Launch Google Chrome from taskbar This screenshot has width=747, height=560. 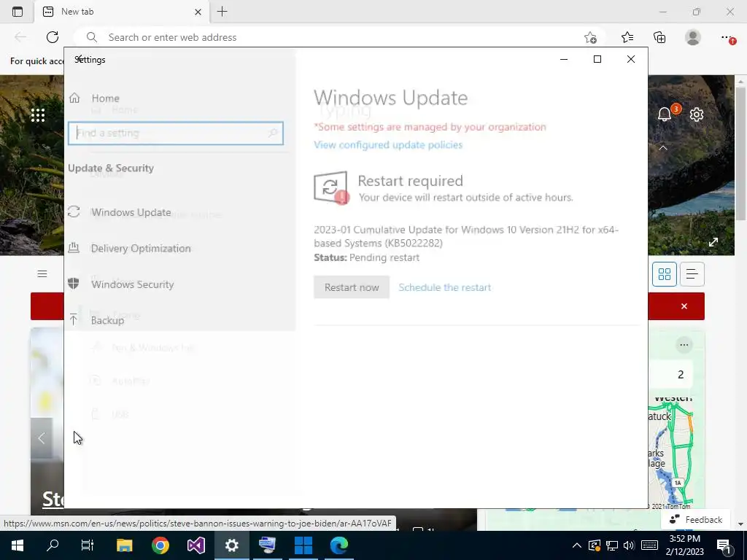pos(160,545)
